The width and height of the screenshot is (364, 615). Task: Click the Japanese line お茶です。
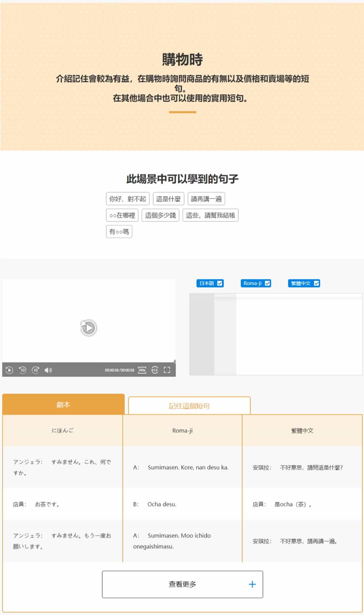coord(47,504)
